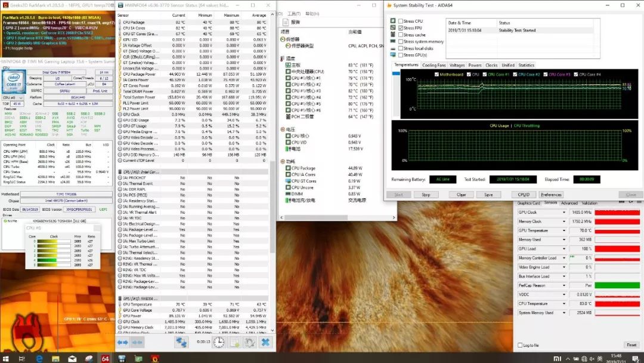Enable Stress CPU checkbox

(x=401, y=21)
